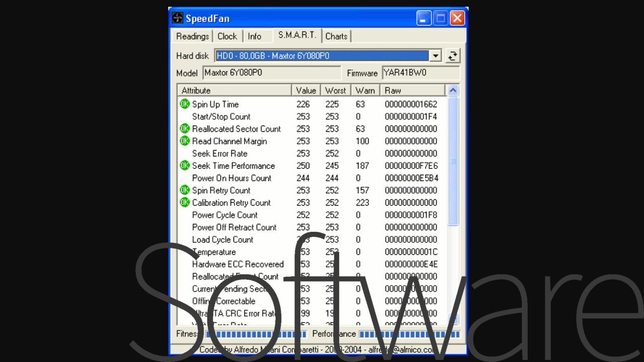Click the Worst cell showing 225
Screen dimensions: 644x362
332,105
